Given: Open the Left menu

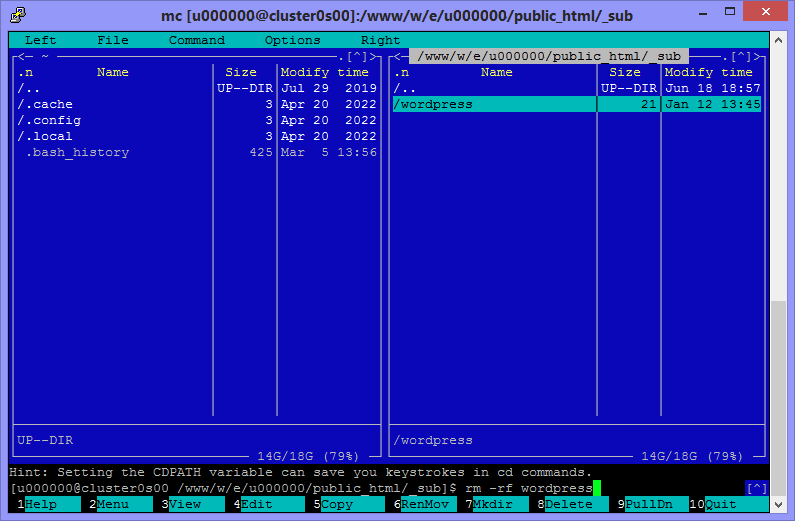Looking at the screenshot, I should point(41,40).
